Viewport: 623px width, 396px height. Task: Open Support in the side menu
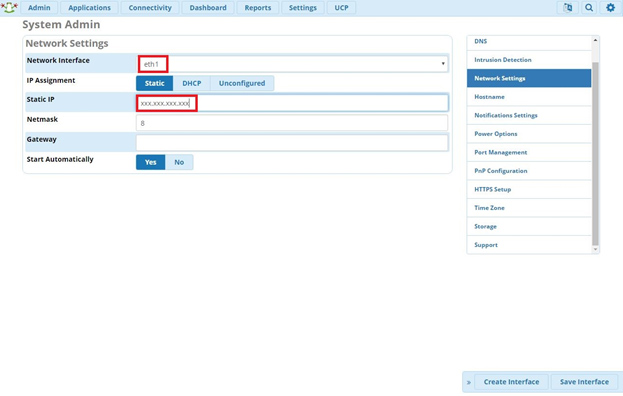(x=529, y=245)
